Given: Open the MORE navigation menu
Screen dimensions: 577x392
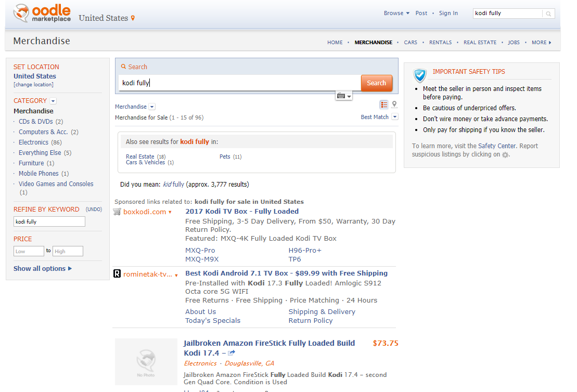Looking at the screenshot, I should click(541, 42).
